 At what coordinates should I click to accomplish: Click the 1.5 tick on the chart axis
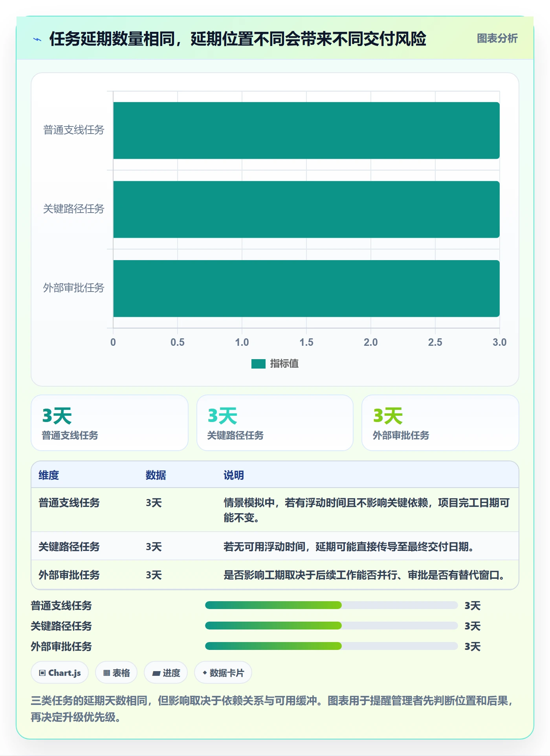(x=306, y=342)
